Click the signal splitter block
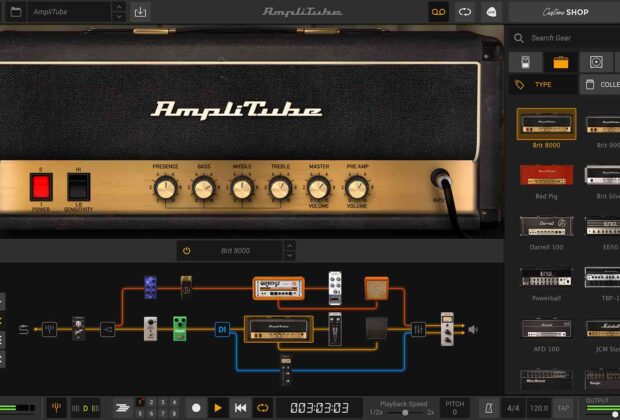This screenshot has width=620, height=420. (108, 329)
